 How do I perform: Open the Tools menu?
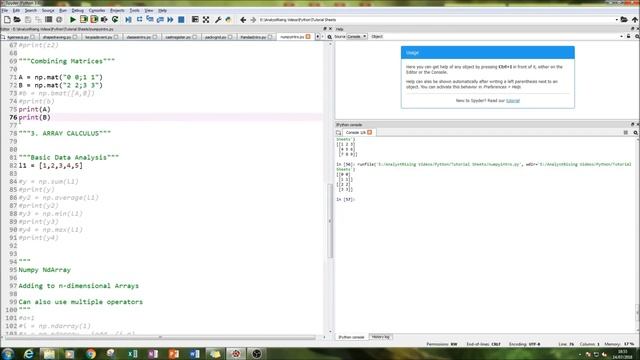134,10
